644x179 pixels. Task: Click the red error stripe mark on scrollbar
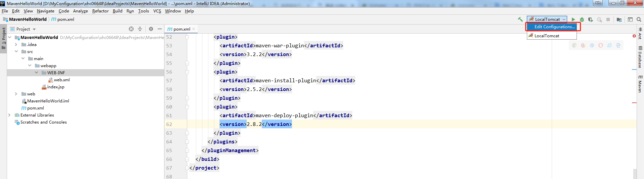tap(634, 102)
